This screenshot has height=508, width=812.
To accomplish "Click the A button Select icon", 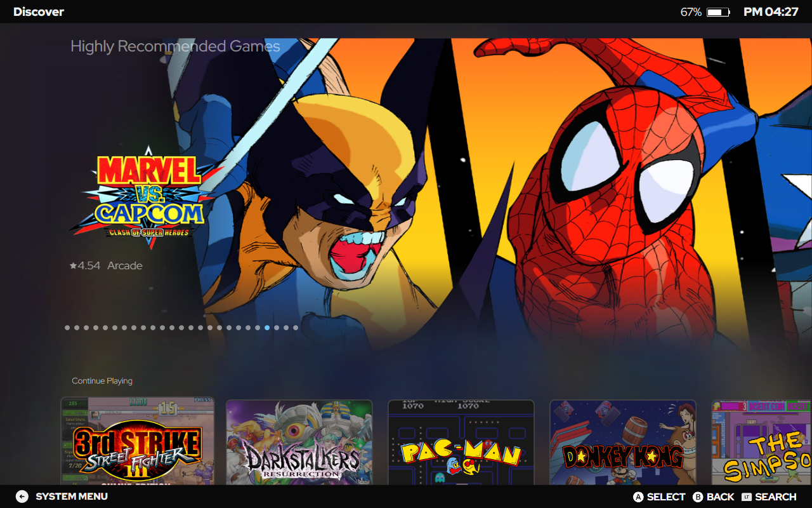I will pyautogui.click(x=638, y=497).
